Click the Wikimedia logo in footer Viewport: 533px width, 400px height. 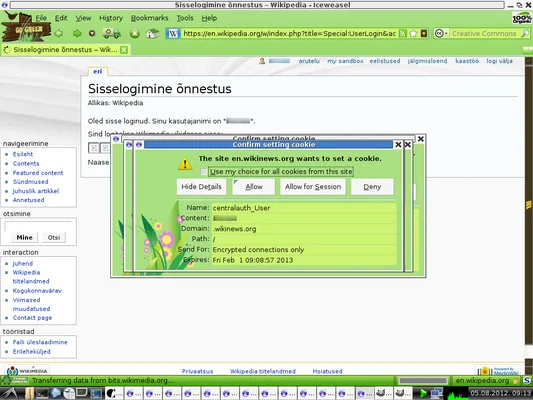coord(28,370)
